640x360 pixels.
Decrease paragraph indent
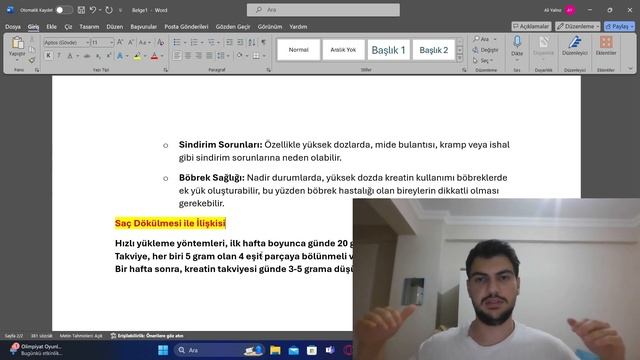pyautogui.click(x=229, y=42)
